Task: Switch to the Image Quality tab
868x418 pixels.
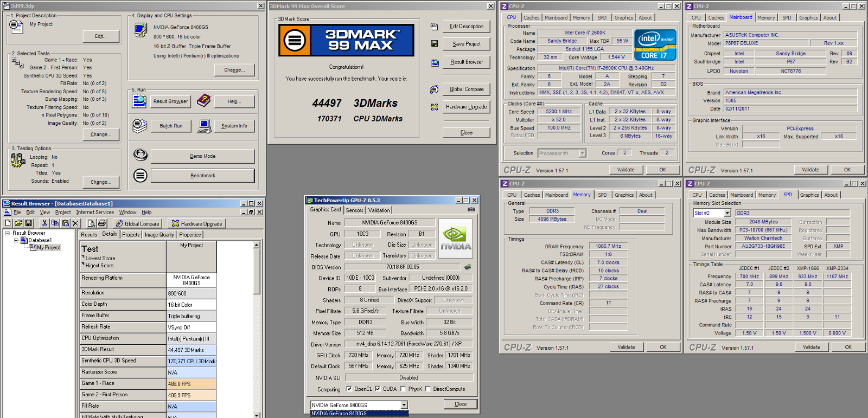Action: pyautogui.click(x=159, y=235)
